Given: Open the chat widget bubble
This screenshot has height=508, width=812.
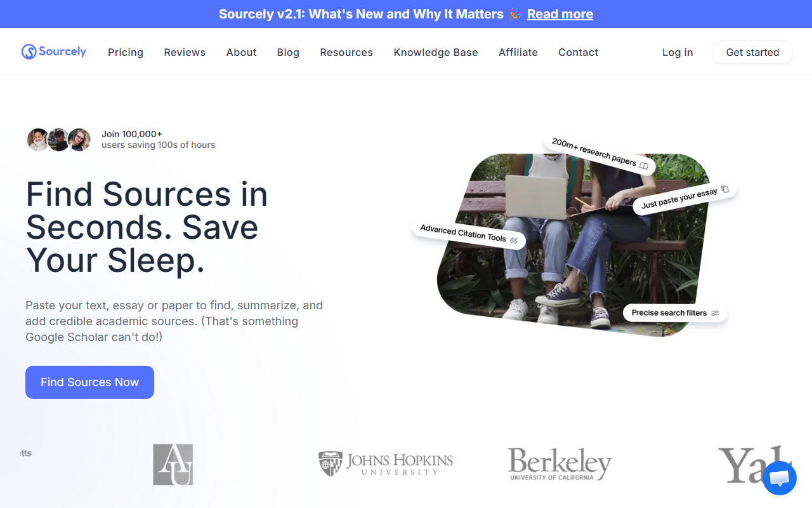Looking at the screenshot, I should (x=779, y=478).
